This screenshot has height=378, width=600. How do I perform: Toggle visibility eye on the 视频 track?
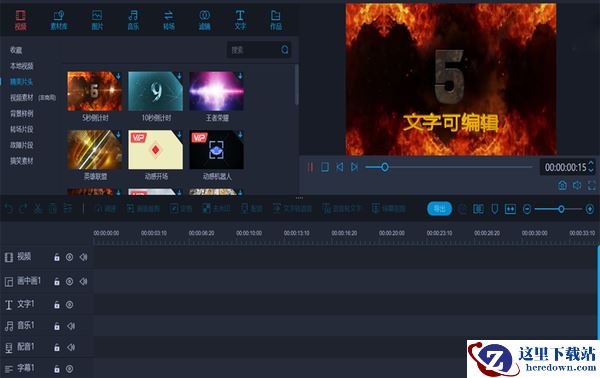(69, 257)
